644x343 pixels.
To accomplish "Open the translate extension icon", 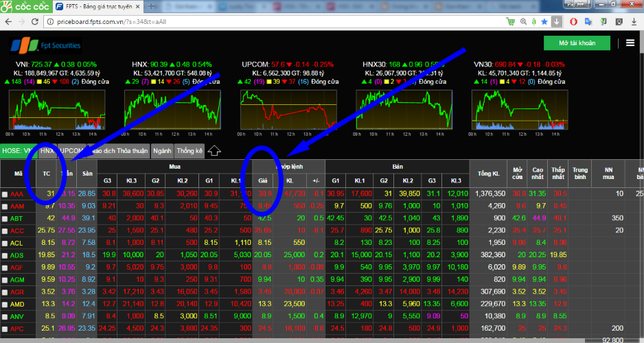I will [588, 22].
